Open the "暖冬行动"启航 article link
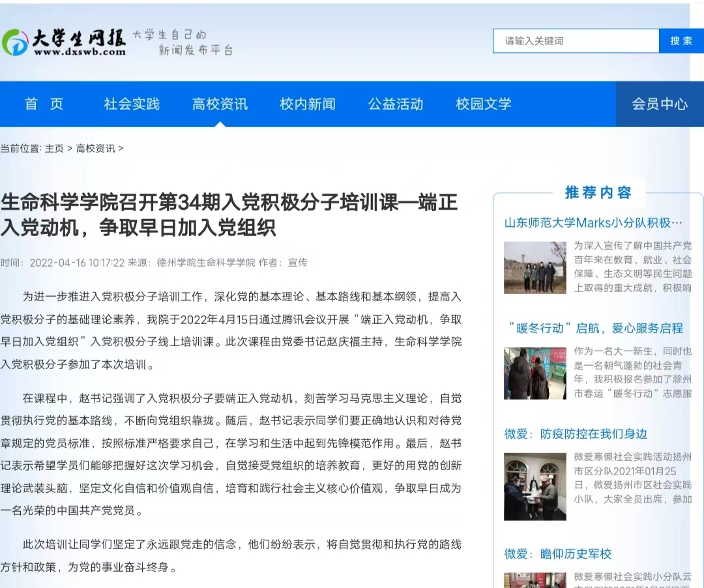704x588 pixels. point(594,328)
